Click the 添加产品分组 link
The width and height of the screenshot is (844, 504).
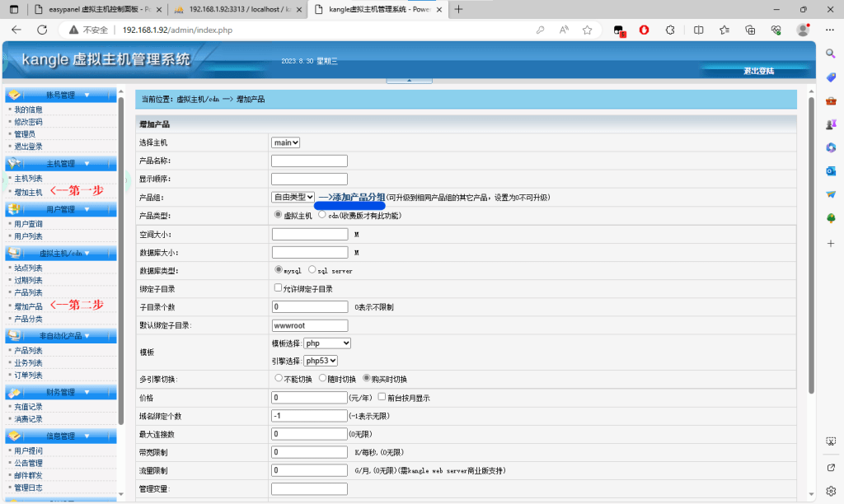click(353, 197)
